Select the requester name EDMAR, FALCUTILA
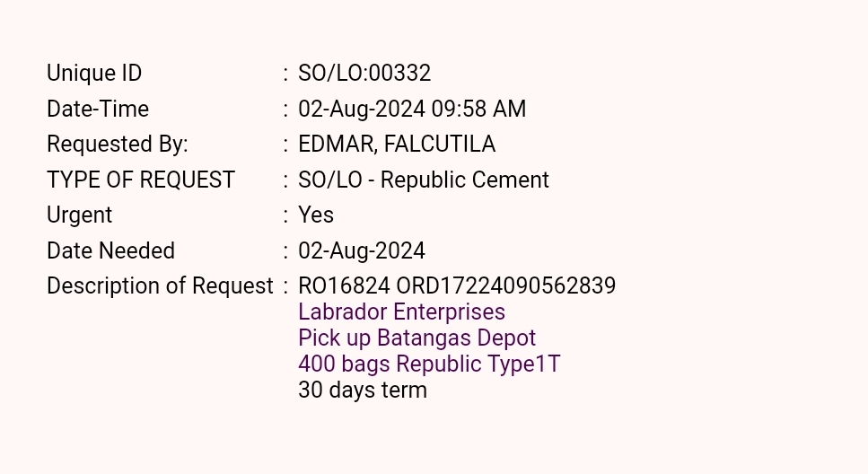 (397, 145)
